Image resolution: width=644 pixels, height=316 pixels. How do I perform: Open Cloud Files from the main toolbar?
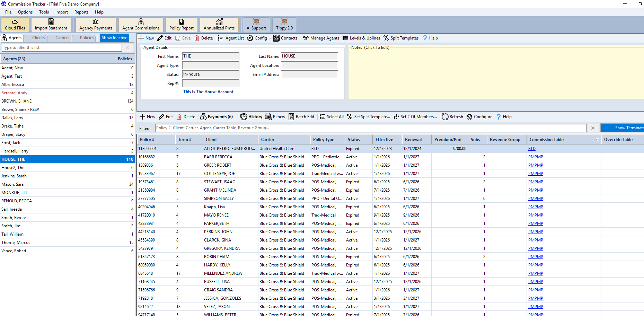[x=15, y=25]
